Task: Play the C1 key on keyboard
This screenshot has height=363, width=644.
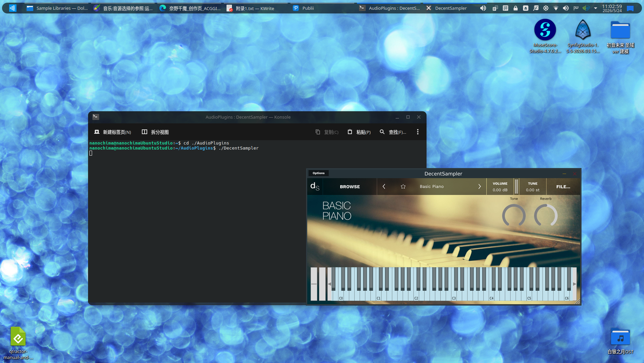Action: 378,296
